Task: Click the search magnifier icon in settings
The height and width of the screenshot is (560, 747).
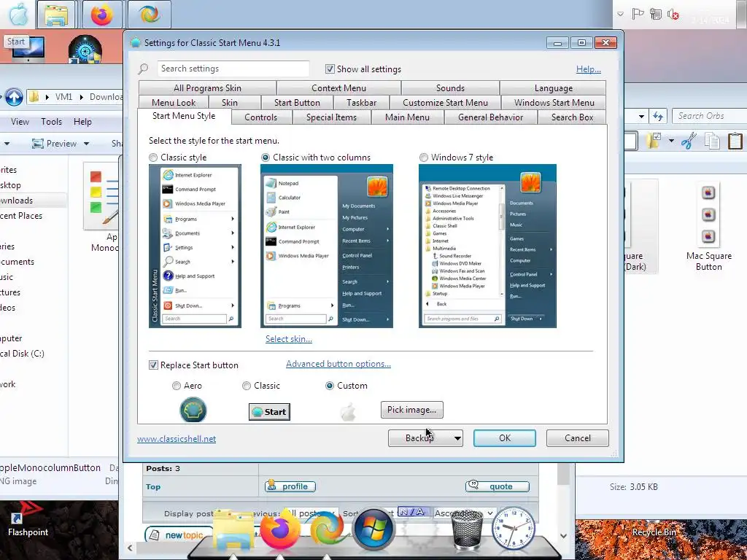Action: pyautogui.click(x=143, y=69)
